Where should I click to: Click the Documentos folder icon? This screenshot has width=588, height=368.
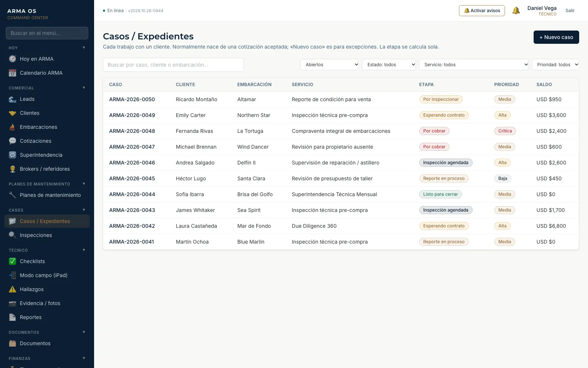coord(12,343)
